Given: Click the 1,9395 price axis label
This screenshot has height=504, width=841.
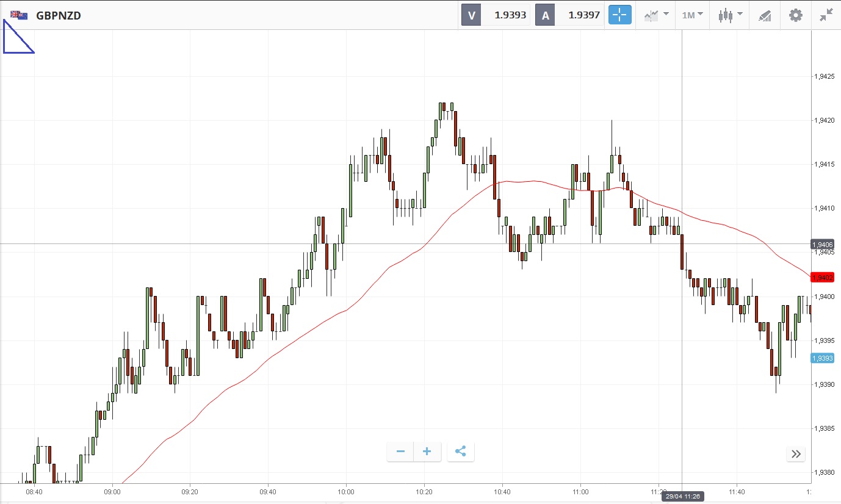Looking at the screenshot, I should [825, 340].
